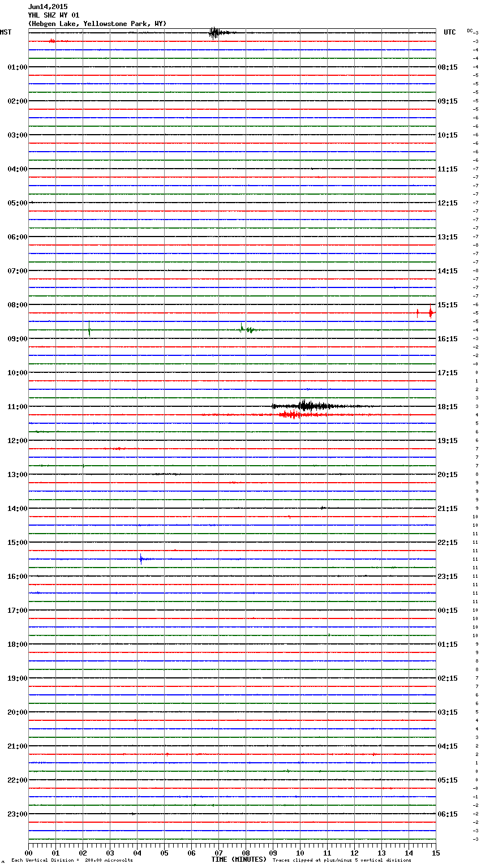Select the 17:00 MST hour label
481x868 pixels.
pyautogui.click(x=18, y=611)
